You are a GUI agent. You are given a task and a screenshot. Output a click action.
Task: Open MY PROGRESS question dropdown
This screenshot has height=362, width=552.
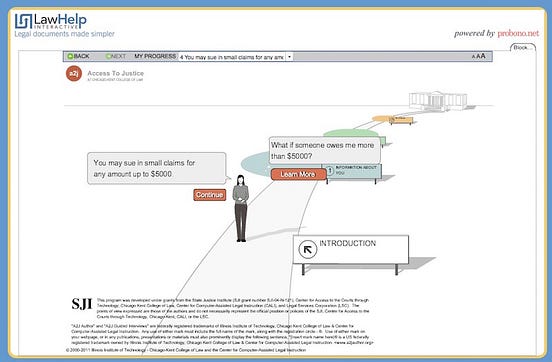tap(236, 57)
